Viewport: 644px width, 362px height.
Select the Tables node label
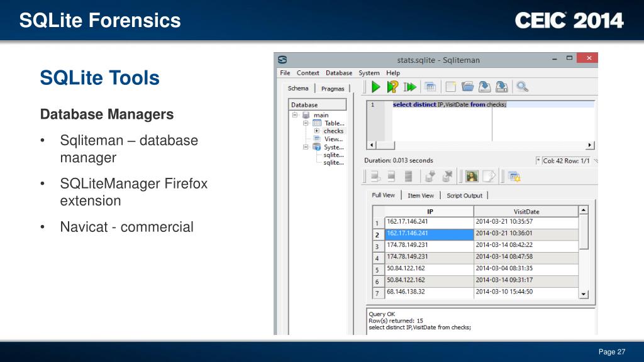click(x=335, y=123)
